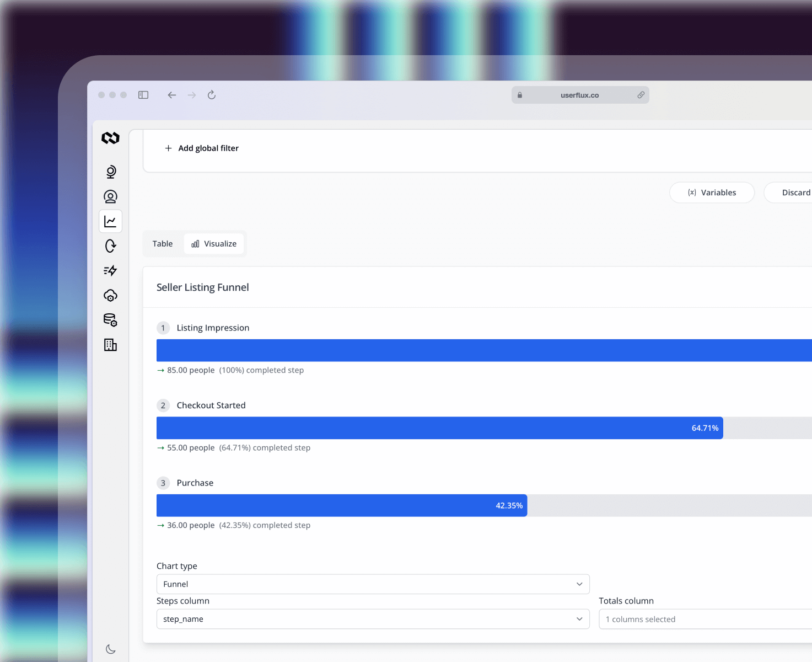Open the Variables panel
This screenshot has width=812, height=662.
click(712, 193)
